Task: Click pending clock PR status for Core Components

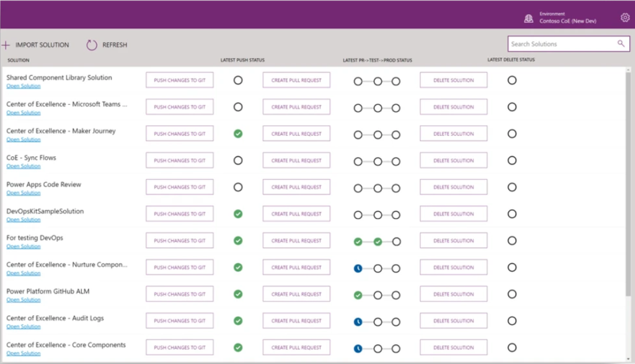Action: click(x=358, y=349)
